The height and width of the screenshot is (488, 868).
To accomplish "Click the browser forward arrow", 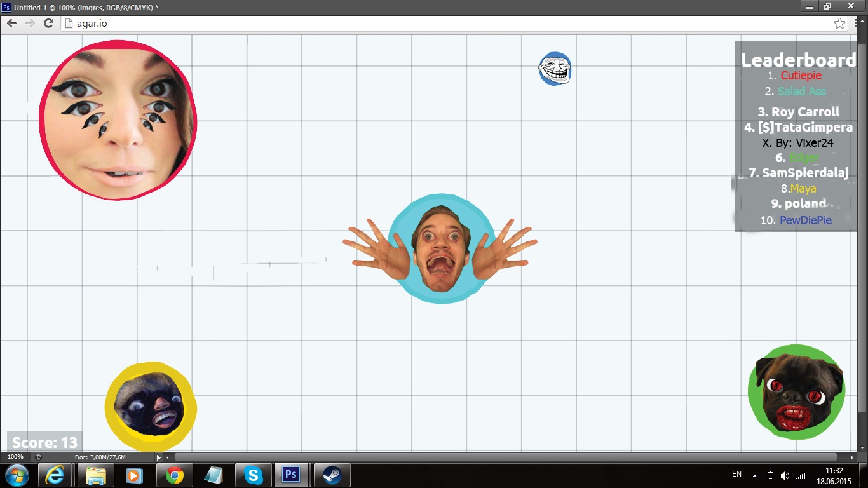I will pos(30,24).
